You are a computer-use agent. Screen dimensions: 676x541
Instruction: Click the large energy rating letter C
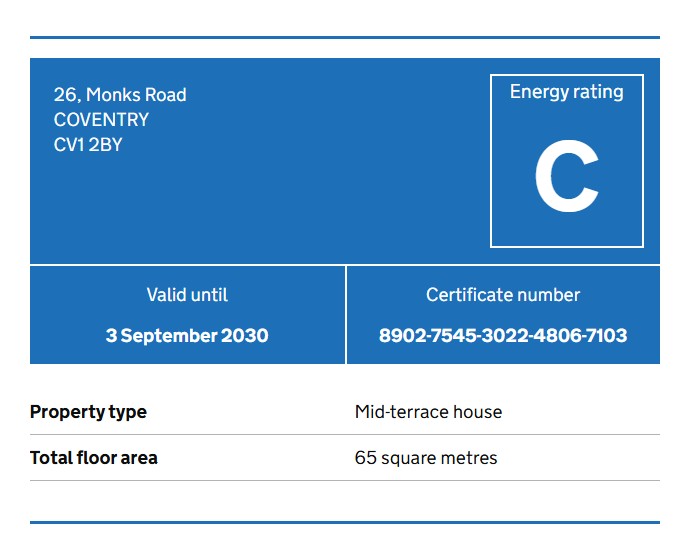click(x=566, y=176)
